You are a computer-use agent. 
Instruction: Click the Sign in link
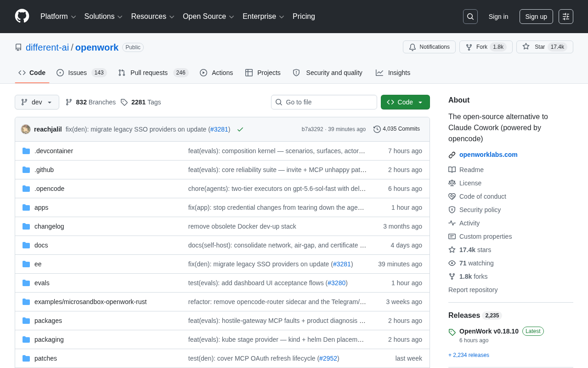498,17
